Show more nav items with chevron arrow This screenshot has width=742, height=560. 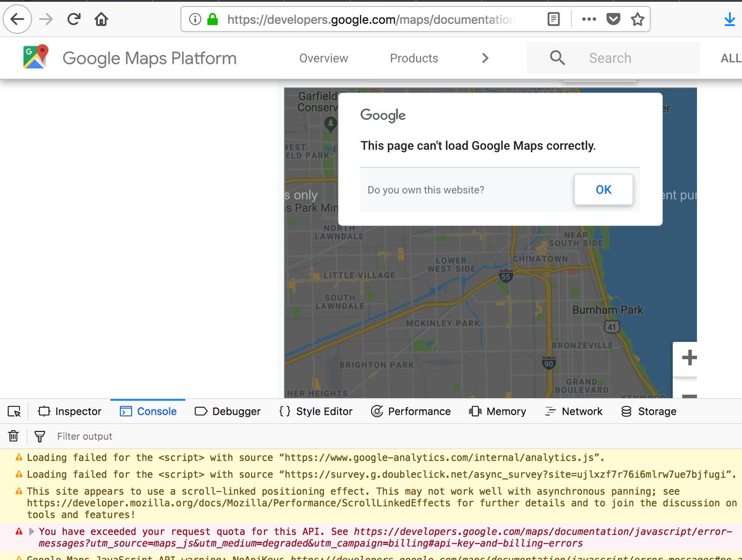(x=485, y=58)
